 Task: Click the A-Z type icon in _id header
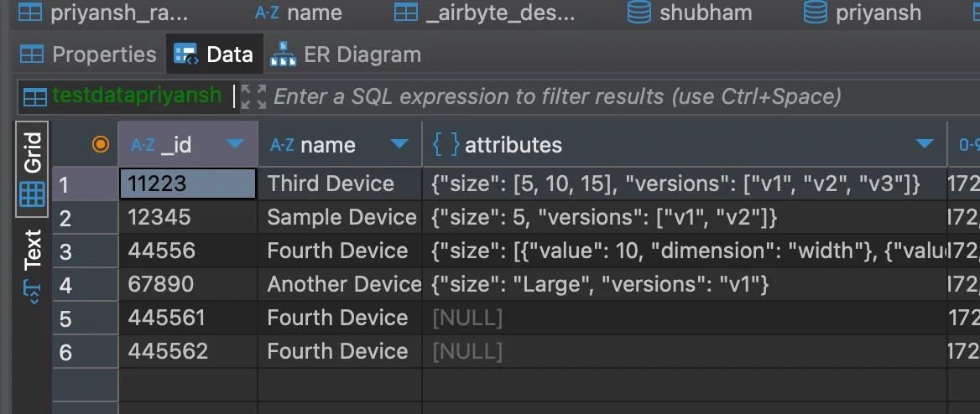tap(143, 145)
